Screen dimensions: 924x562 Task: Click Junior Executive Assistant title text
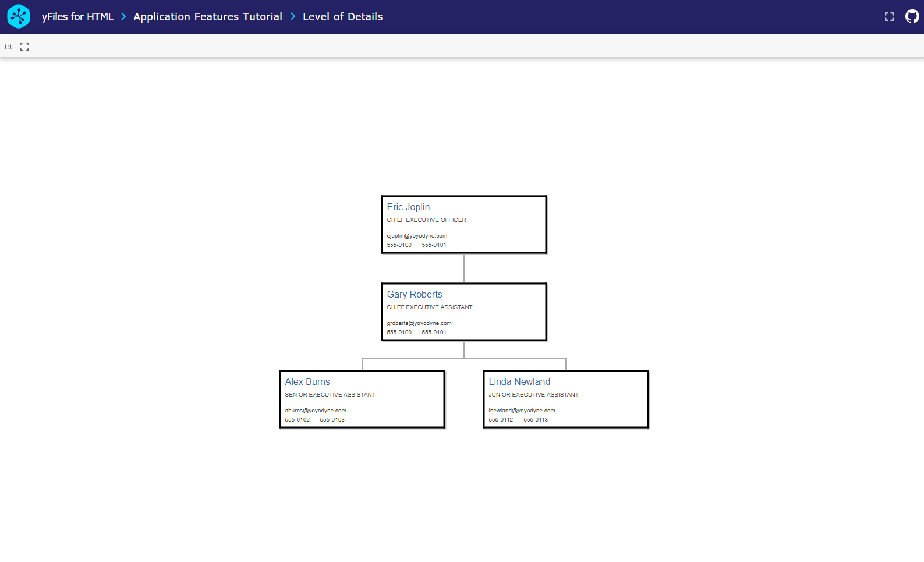tap(533, 395)
